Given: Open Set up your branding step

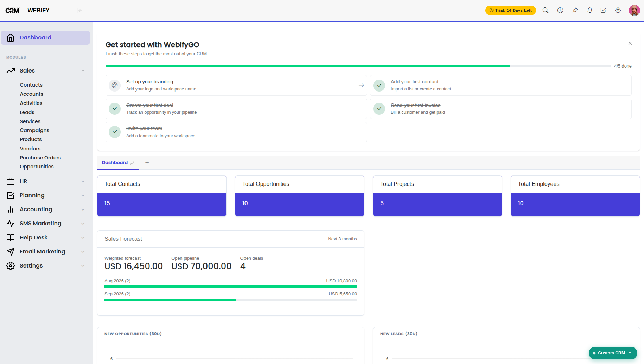Looking at the screenshot, I should click(x=236, y=85).
